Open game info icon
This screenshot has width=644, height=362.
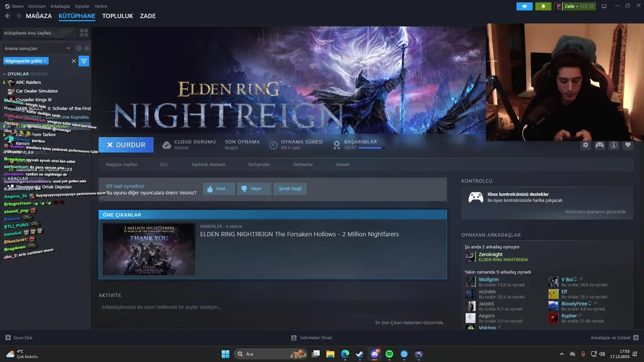point(614,145)
